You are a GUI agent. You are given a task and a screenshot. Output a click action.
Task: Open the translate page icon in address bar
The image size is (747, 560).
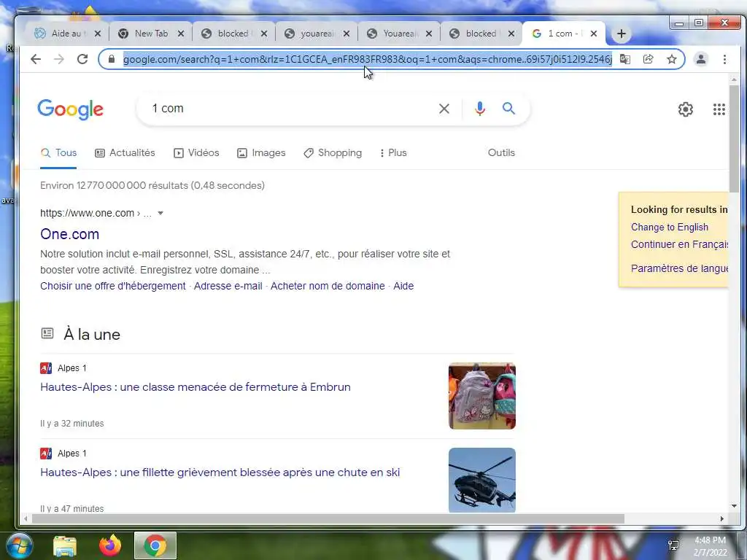point(625,59)
